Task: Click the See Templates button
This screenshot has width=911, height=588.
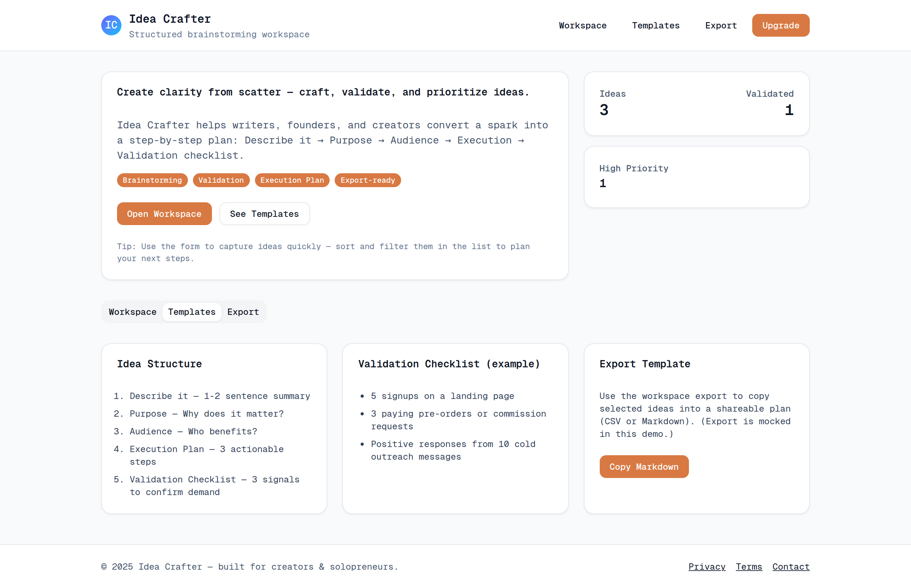Action: tap(264, 214)
